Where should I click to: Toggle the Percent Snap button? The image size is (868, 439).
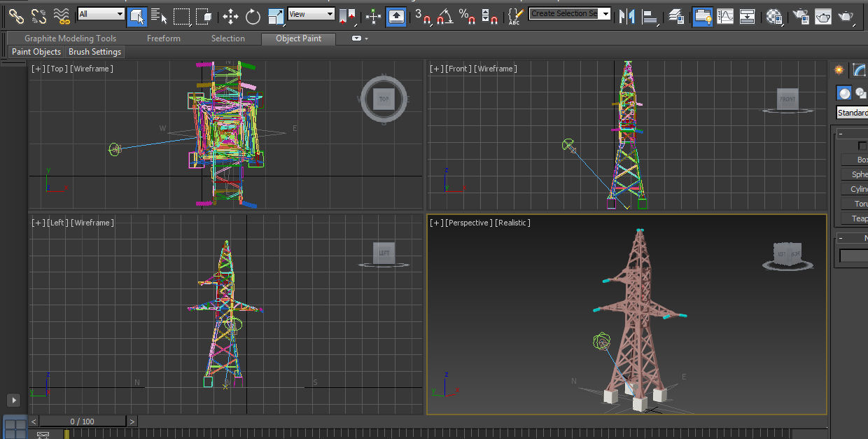pos(468,15)
